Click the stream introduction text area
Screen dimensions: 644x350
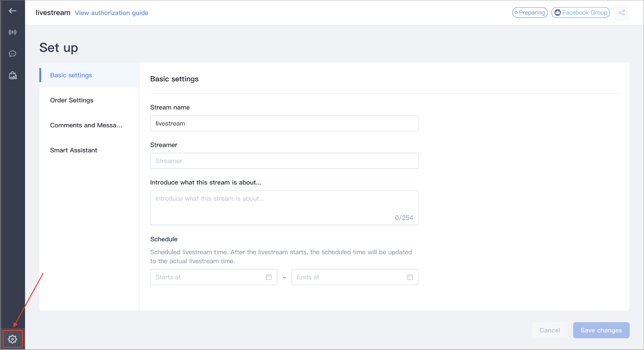click(284, 208)
